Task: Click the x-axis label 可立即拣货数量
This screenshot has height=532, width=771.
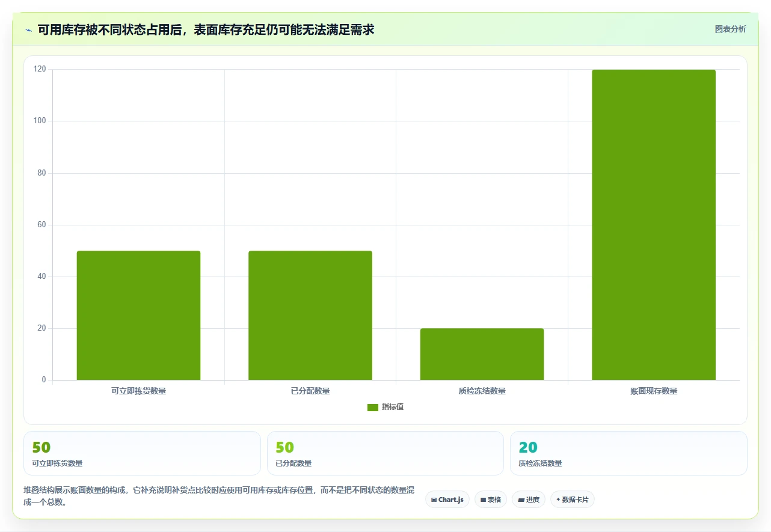Action: (x=138, y=391)
